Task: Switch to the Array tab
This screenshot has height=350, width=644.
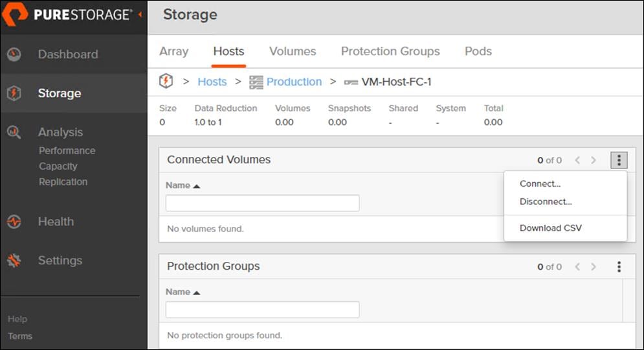Action: pos(173,51)
